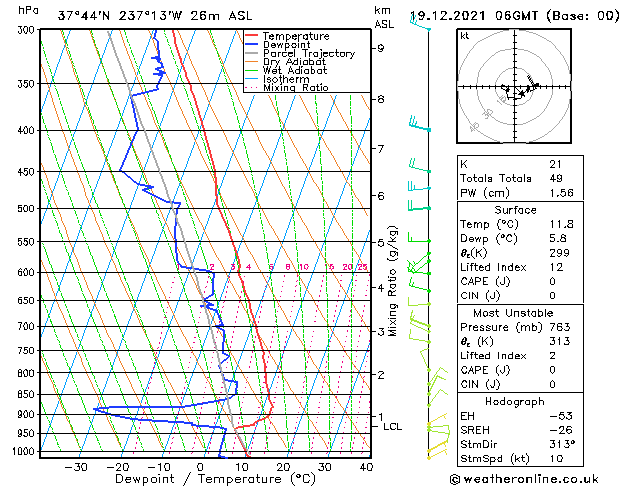Click the yellow wind barb near 1000 hPa

(x=438, y=446)
